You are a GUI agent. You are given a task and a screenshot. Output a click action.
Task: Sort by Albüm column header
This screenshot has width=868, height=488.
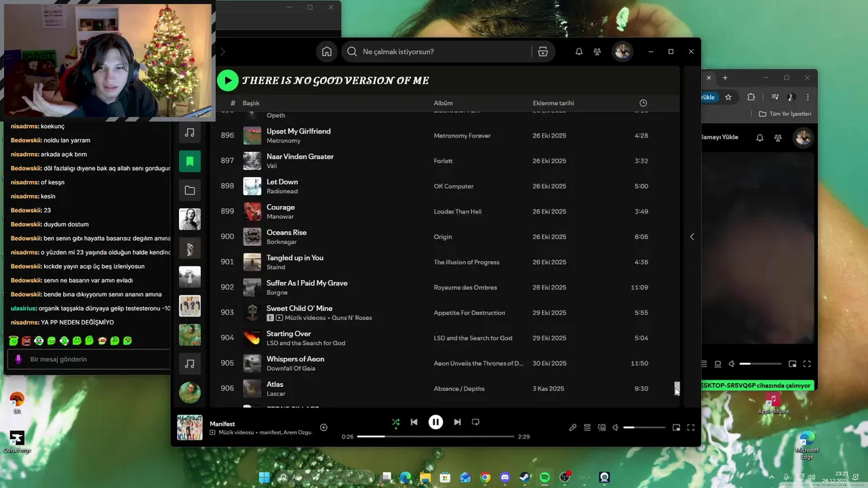pyautogui.click(x=443, y=103)
